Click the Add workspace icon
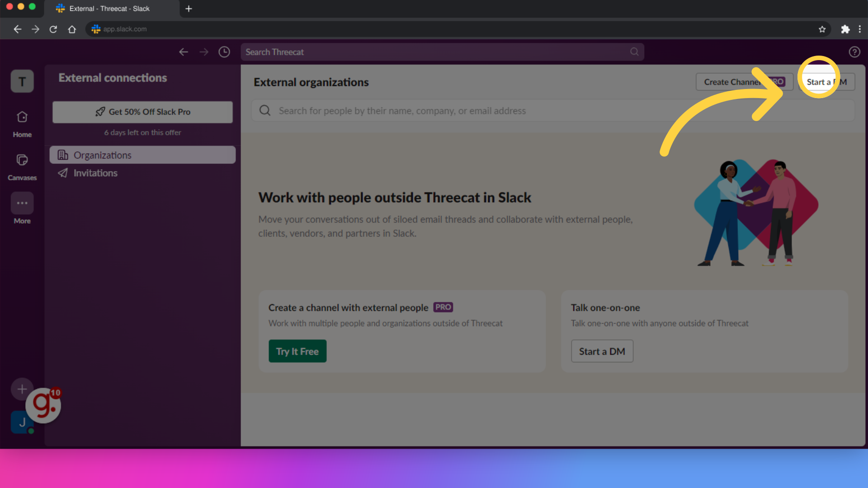 [x=22, y=389]
